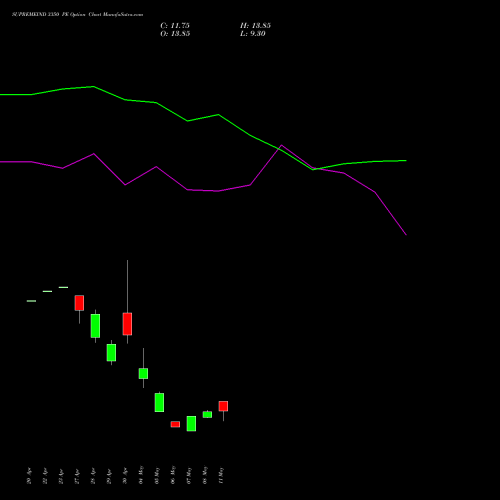The image size is (500, 500).
Task: Select the green candlestick for 05 May
Action: coord(159,402)
